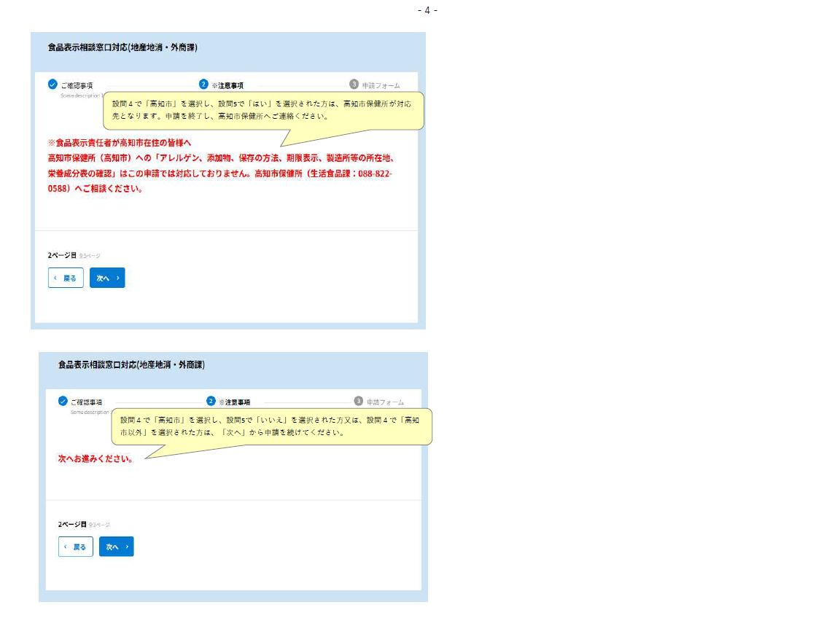Click the ご確認事項 checkmark icon in the lower form
Viewport: 840px width, 637px height.
pyautogui.click(x=63, y=402)
